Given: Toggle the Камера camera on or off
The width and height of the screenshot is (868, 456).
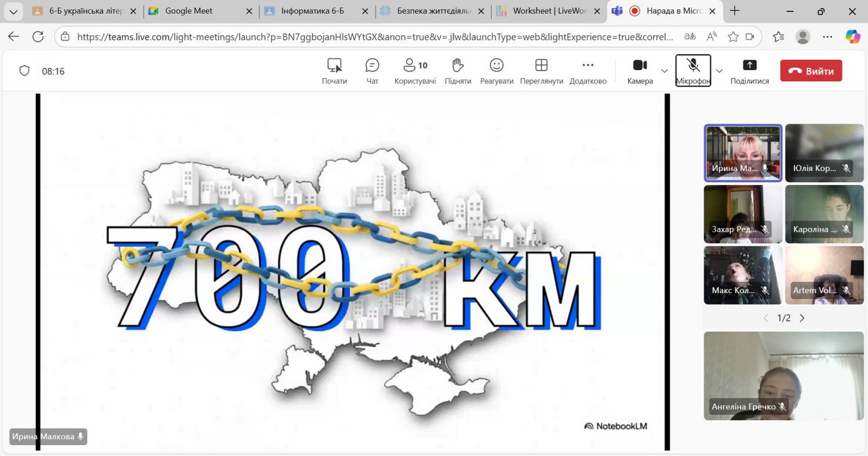Looking at the screenshot, I should coord(640,71).
